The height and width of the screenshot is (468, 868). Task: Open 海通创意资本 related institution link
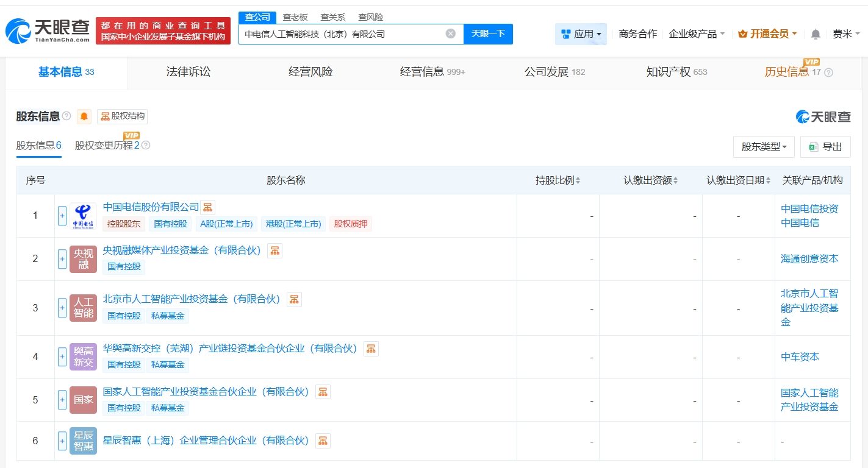pos(810,259)
